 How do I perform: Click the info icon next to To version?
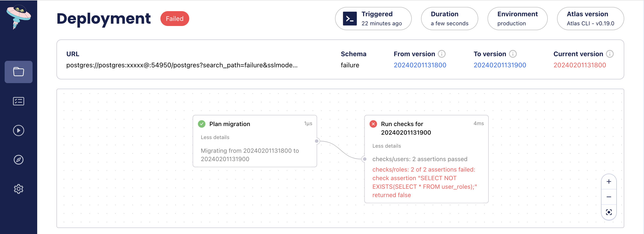pos(513,54)
